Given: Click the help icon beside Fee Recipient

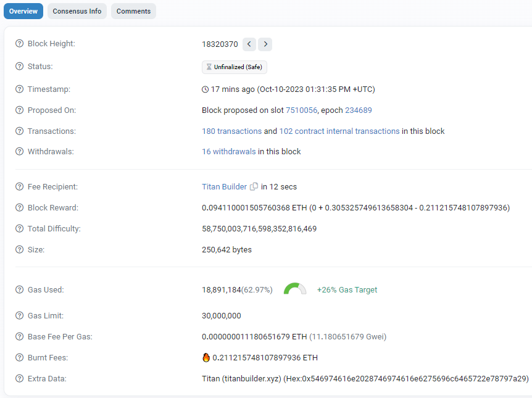Looking at the screenshot, I should (x=20, y=186).
